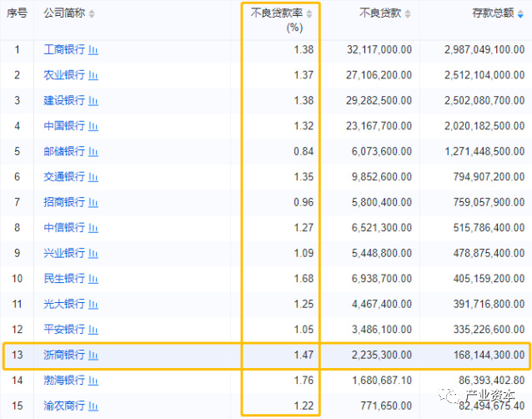Open chart icon next to 建设银行
Image resolution: width=532 pixels, height=419 pixels.
[93, 101]
